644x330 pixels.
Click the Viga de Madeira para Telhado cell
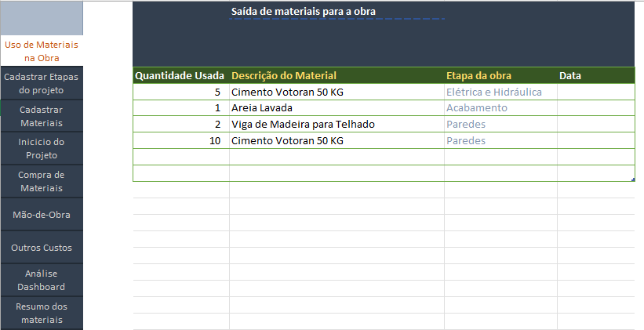pyautogui.click(x=337, y=125)
